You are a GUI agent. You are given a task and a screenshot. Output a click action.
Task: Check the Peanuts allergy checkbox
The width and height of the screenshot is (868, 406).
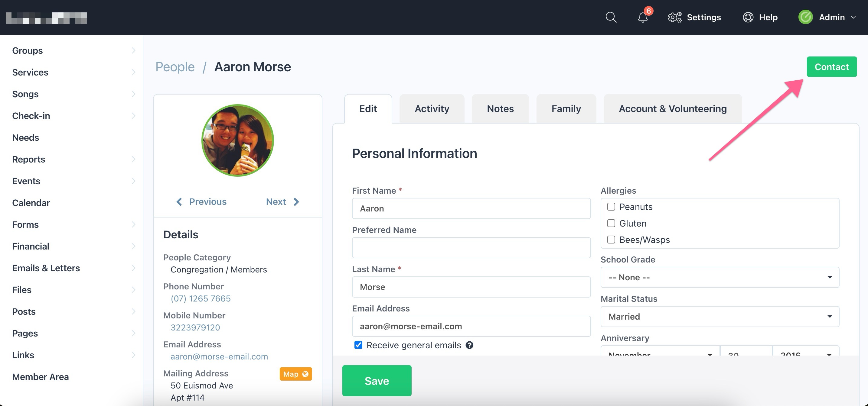611,207
